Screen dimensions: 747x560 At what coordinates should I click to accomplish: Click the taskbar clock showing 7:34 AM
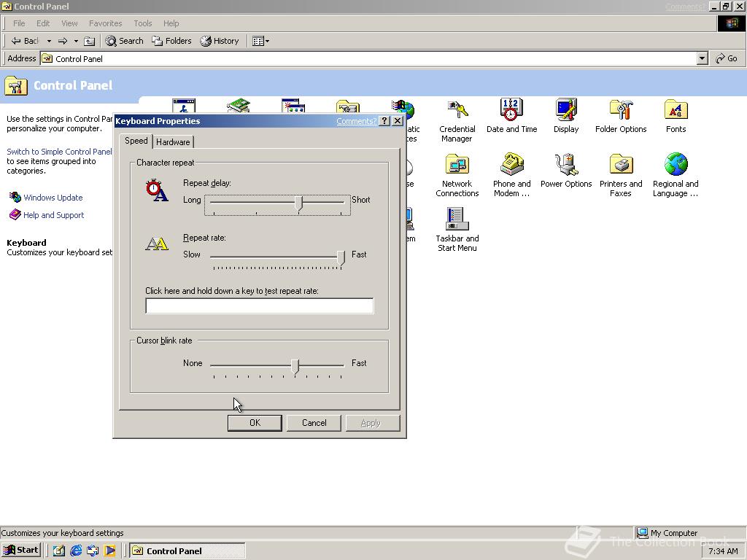click(x=723, y=551)
